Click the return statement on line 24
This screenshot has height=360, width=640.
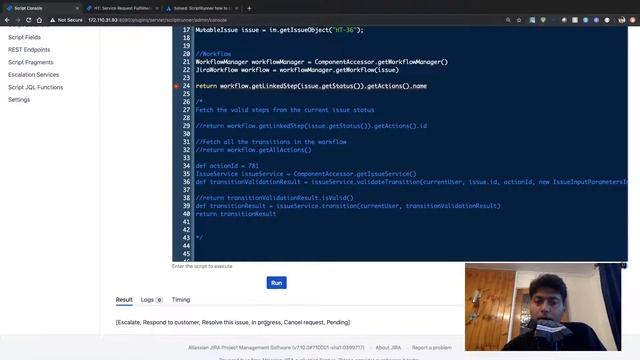tap(311, 86)
